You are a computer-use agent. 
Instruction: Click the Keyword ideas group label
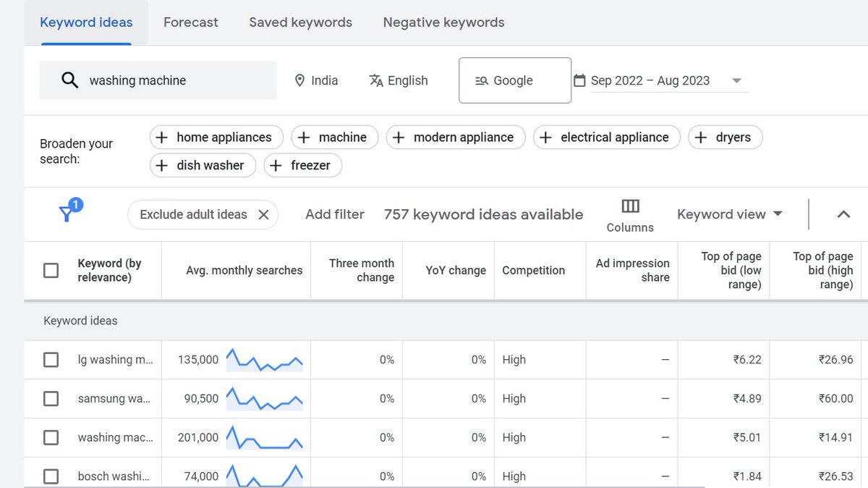pos(80,321)
